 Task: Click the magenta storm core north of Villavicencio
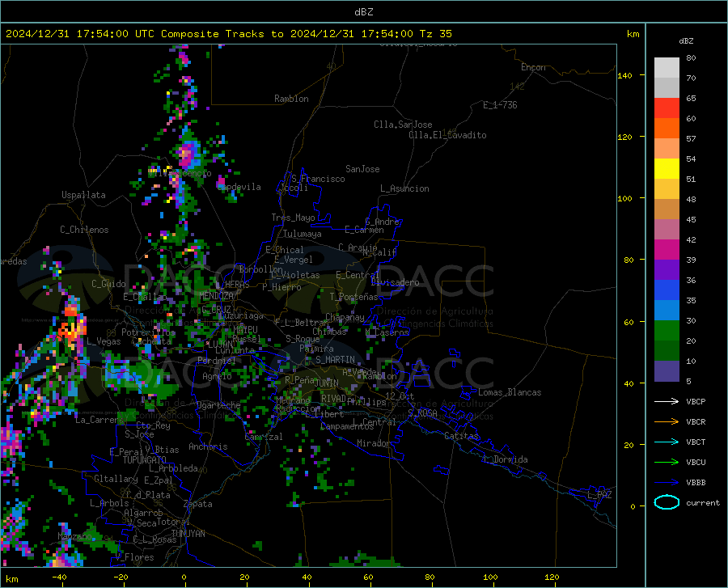point(187,154)
